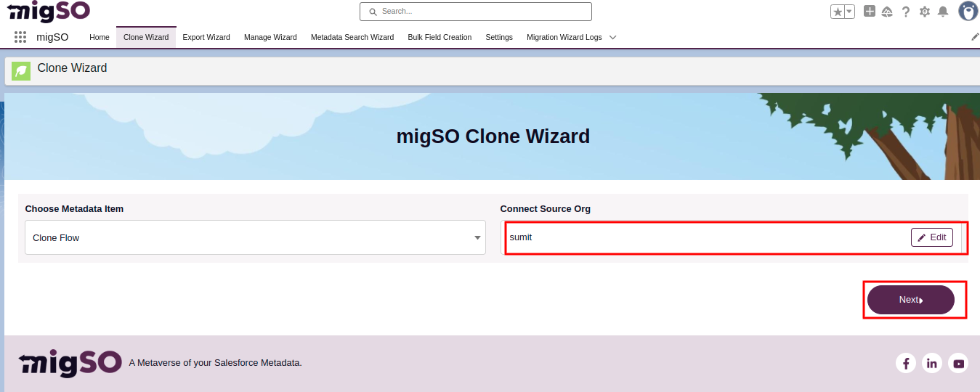The height and width of the screenshot is (392, 980).
Task: Focus the global Search box
Action: pyautogui.click(x=476, y=12)
